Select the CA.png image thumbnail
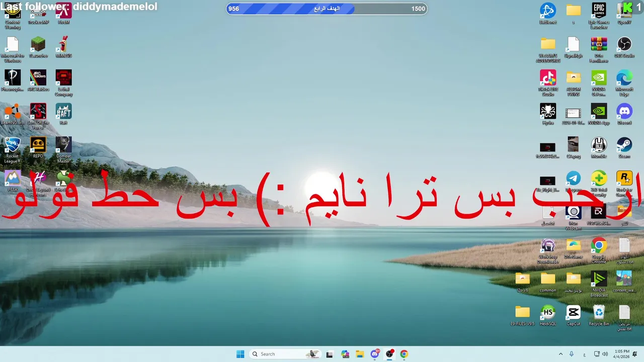Screen dimensions: 644x362 [573, 148]
